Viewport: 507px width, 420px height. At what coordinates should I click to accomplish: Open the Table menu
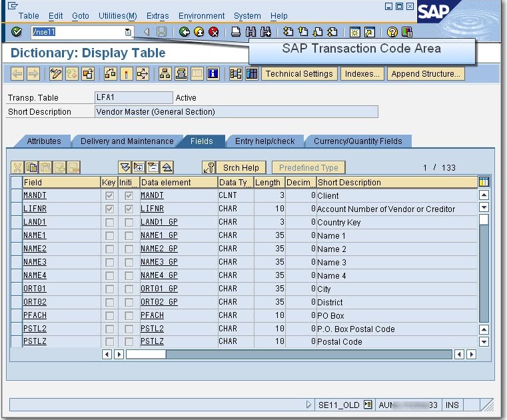tap(29, 16)
